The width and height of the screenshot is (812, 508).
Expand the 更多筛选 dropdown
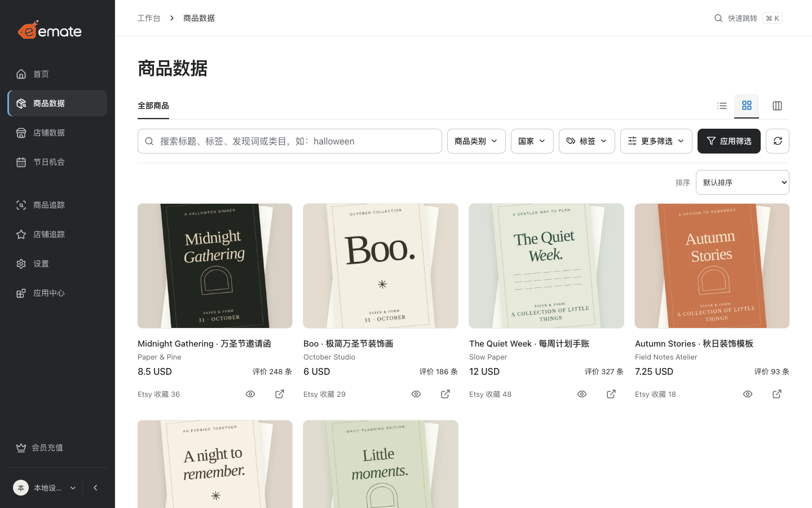656,141
